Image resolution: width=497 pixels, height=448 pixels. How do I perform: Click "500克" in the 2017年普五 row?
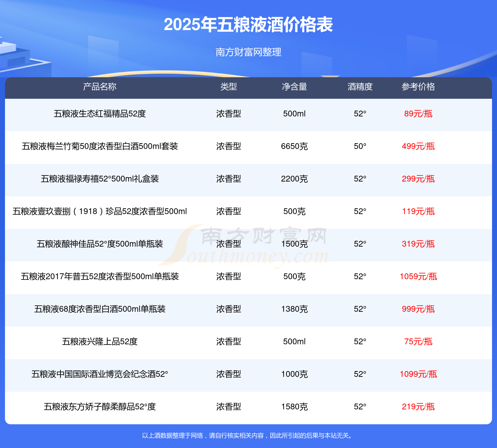click(294, 276)
